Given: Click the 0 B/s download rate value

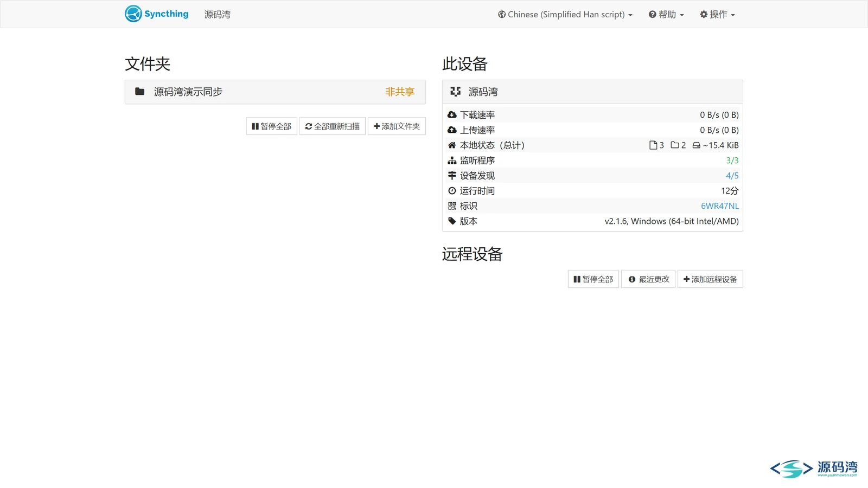Looking at the screenshot, I should point(719,115).
